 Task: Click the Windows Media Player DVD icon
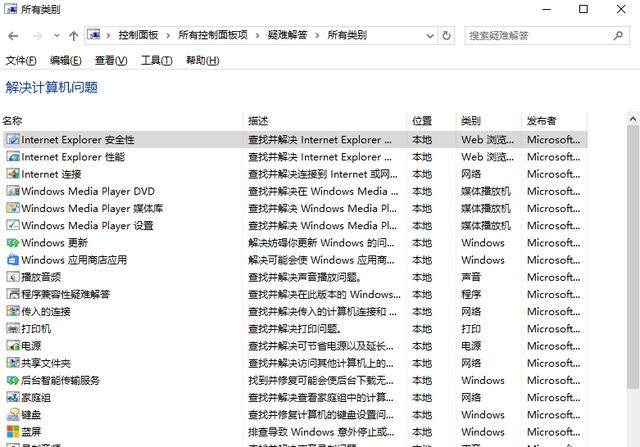13,191
